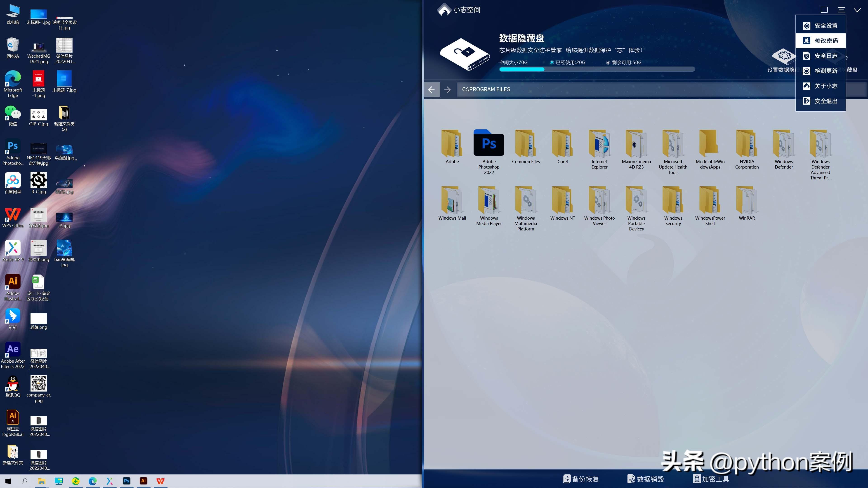The image size is (868, 488).
Task: Click the forward arrow in file browser
Action: coord(448,90)
